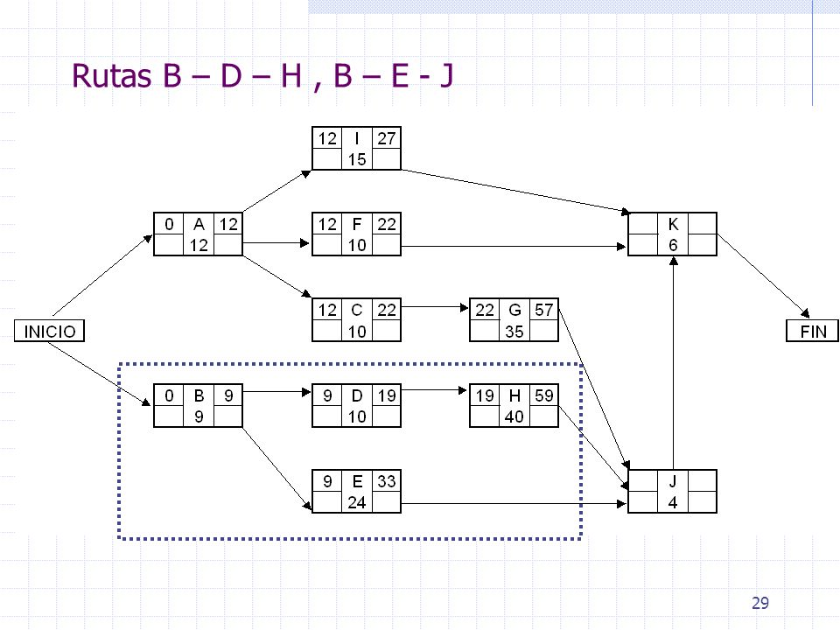Viewport: 840px width, 630px height.
Task: Click slide page number 29
Action: 760,603
